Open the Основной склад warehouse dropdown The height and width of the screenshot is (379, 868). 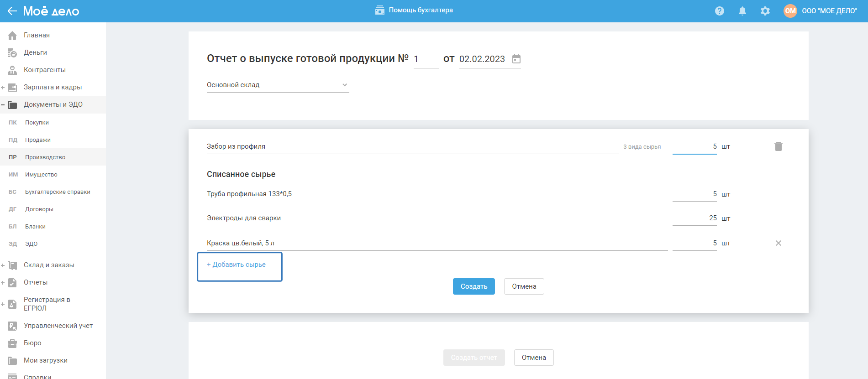tap(278, 85)
